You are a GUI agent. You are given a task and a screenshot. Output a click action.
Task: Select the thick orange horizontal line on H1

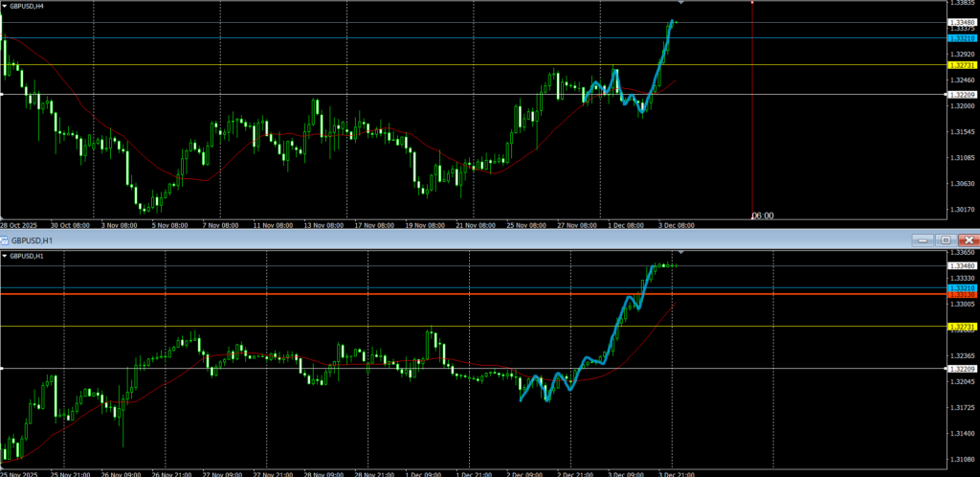(383, 294)
